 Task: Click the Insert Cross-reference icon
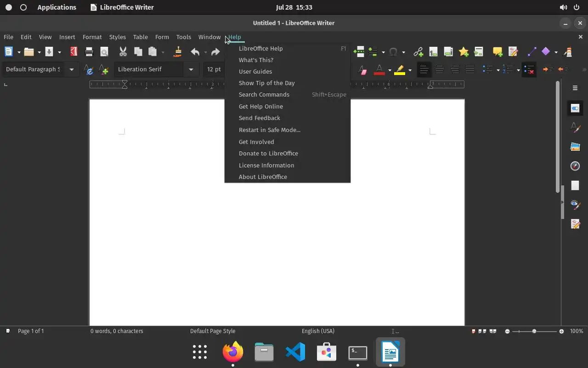click(x=479, y=52)
